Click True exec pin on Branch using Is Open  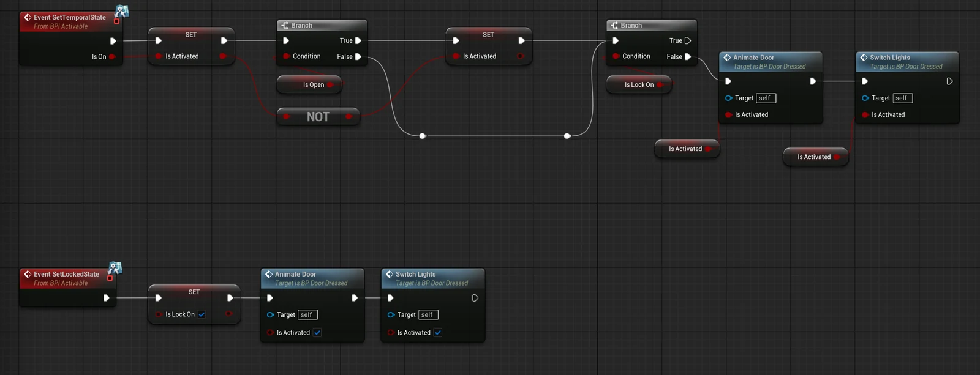click(x=358, y=41)
